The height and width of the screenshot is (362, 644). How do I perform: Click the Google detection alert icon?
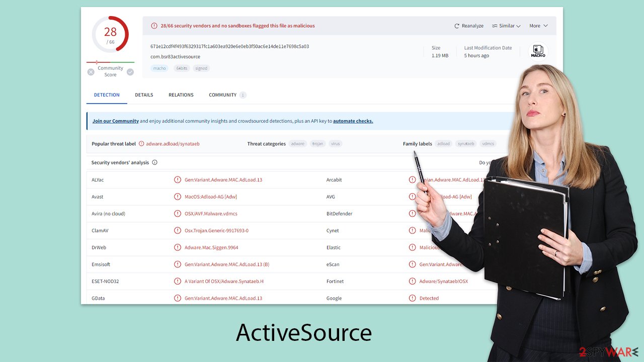pos(413,298)
